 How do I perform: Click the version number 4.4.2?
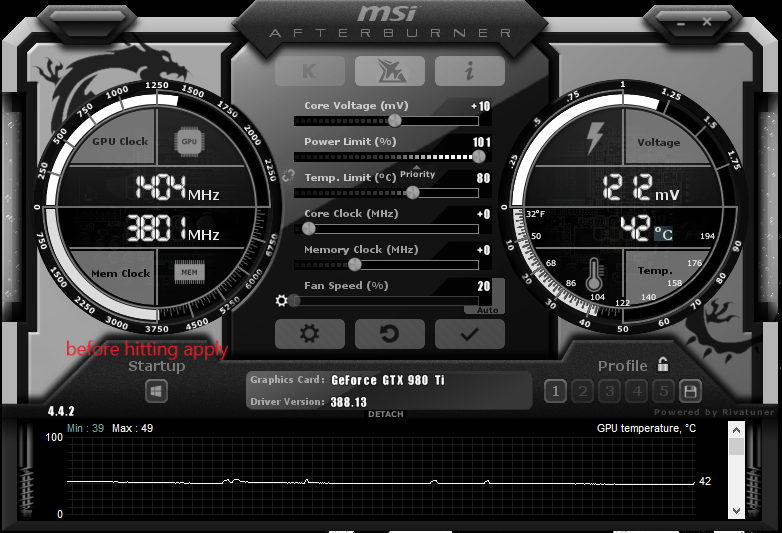point(61,411)
